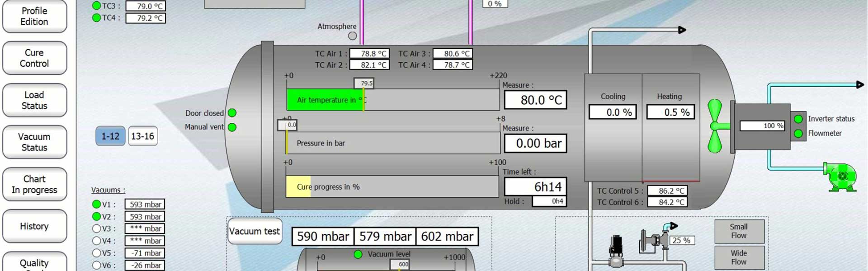Click the inverter 100 % value field
Screen dimensions: 868x271
coord(762,126)
